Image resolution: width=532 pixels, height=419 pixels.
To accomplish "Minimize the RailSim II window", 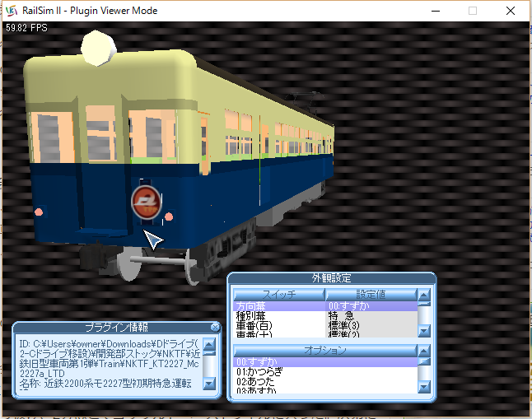I will pos(436,11).
